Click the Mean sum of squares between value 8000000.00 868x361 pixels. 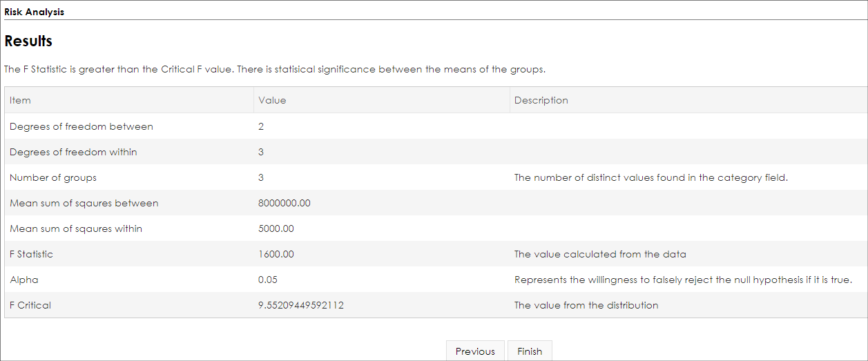284,203
